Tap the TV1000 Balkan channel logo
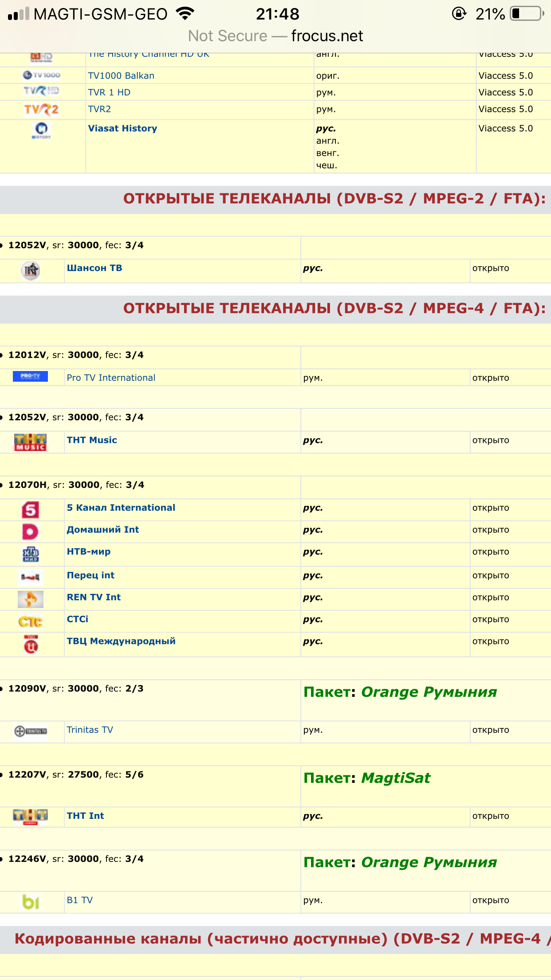Viewport: 551px width, 980px height. [41, 75]
